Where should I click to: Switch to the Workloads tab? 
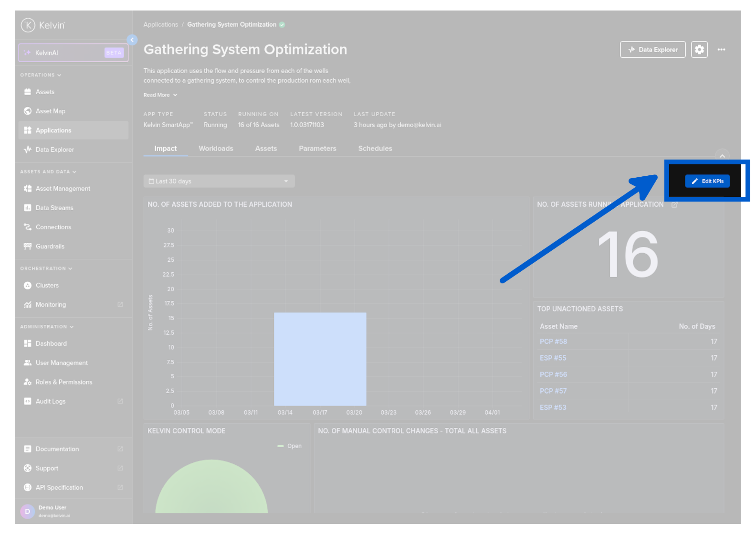[216, 149]
